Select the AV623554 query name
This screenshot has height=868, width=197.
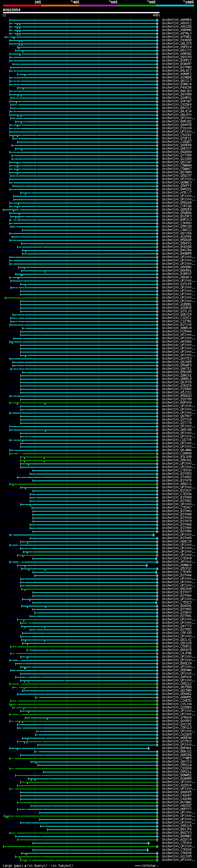pyautogui.click(x=11, y=10)
